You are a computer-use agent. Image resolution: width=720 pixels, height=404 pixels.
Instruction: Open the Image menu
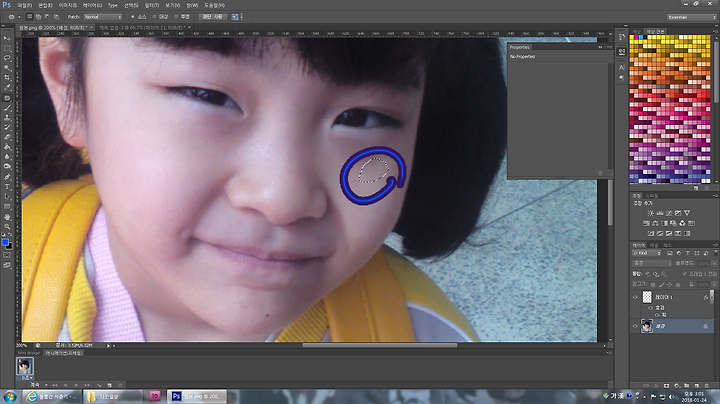[68, 5]
